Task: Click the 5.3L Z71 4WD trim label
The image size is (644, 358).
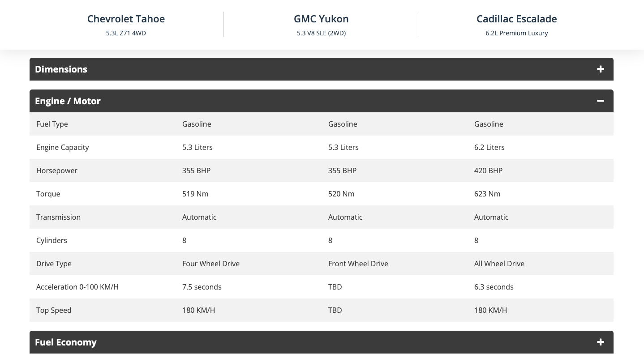Action: point(126,33)
